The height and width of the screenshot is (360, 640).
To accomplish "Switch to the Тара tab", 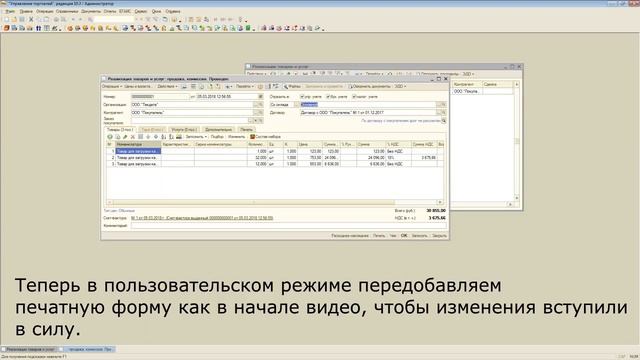I will (x=152, y=129).
